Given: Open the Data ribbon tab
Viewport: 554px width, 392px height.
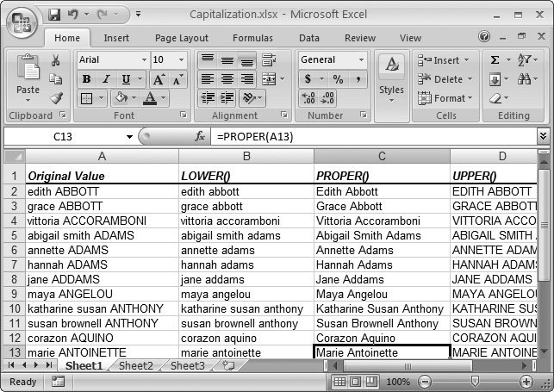Looking at the screenshot, I should 309,38.
